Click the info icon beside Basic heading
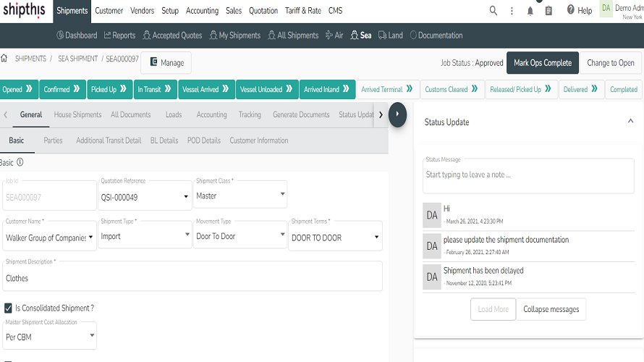Image resolution: width=644 pixels, height=362 pixels. pos(20,162)
